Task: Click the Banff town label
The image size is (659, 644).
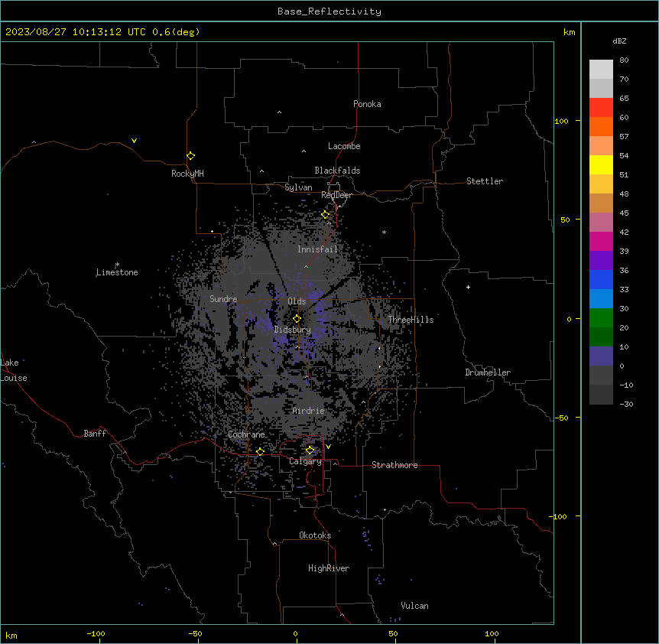Action: 95,434
